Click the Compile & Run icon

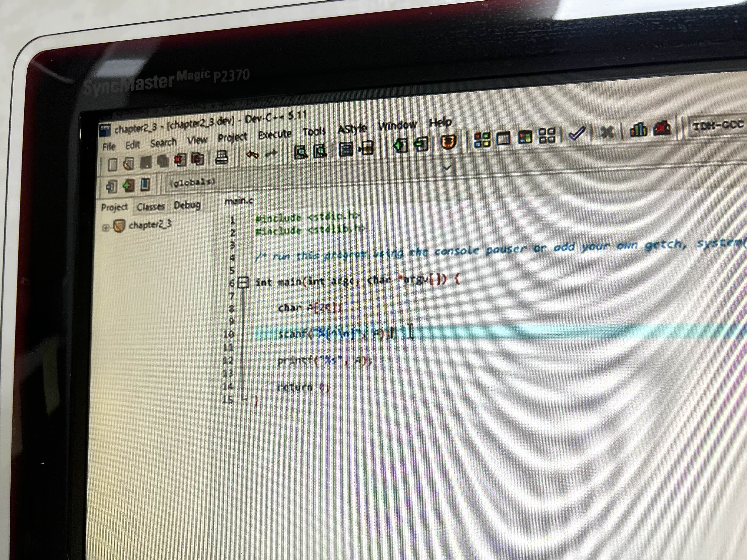(525, 137)
